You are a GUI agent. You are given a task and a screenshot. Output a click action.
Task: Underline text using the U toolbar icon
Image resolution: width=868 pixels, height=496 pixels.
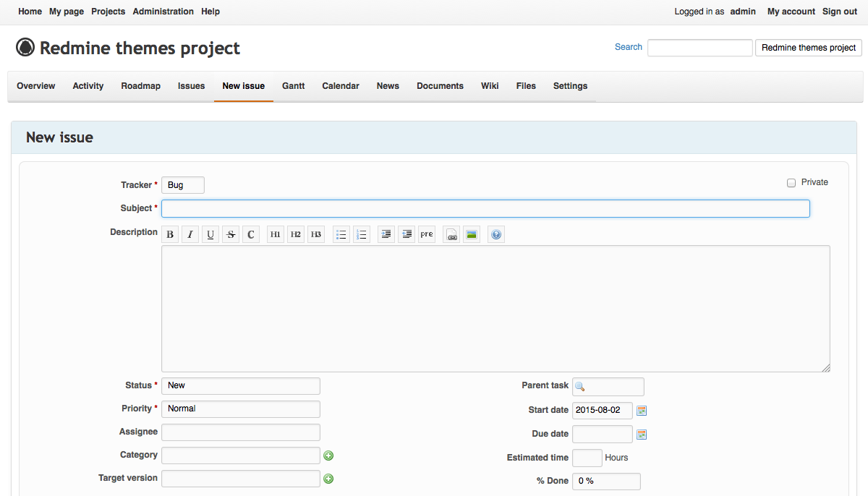coord(210,234)
